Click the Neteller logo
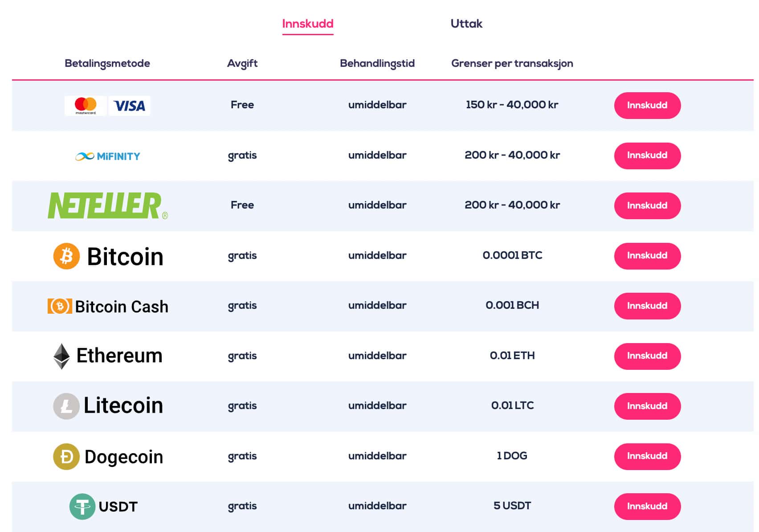This screenshot has width=759, height=532. 108,206
